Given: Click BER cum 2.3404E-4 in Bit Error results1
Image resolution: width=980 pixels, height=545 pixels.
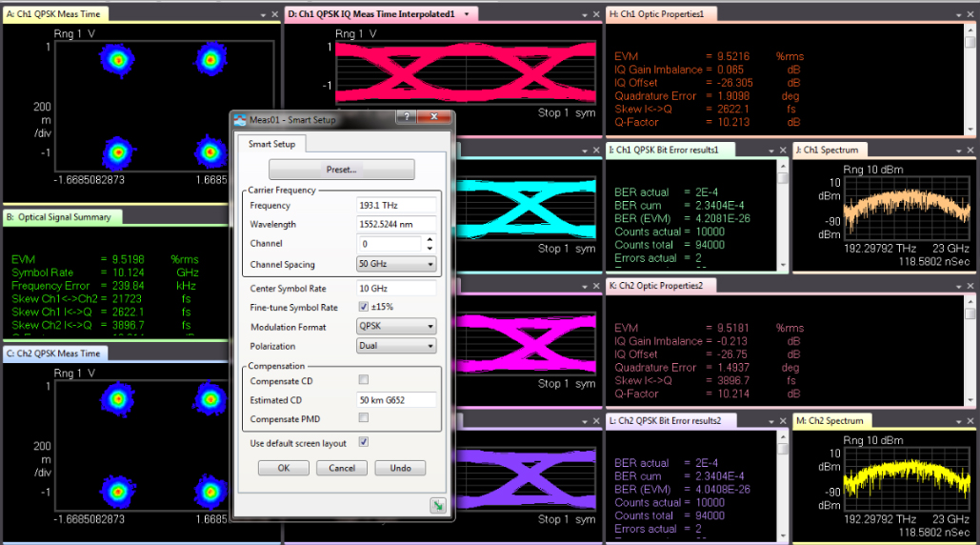Looking at the screenshot, I should point(679,206).
